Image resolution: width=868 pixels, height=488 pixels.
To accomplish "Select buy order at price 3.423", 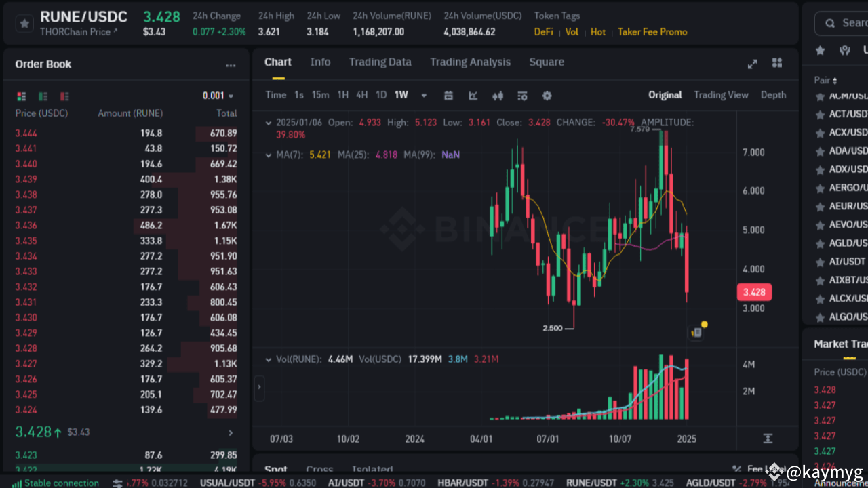I will (x=127, y=455).
